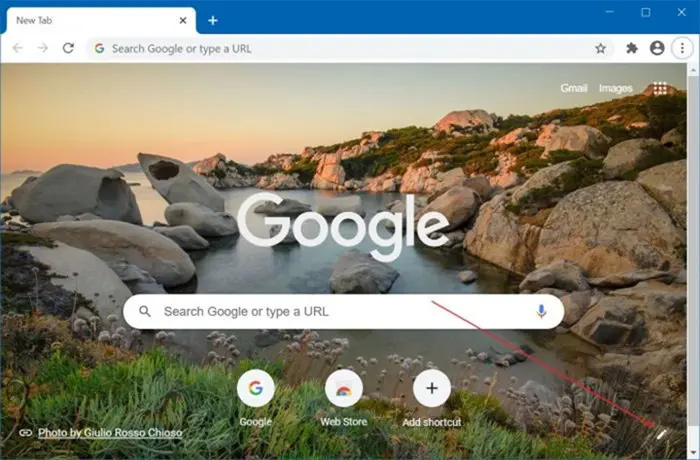Reload the current page

[x=68, y=48]
